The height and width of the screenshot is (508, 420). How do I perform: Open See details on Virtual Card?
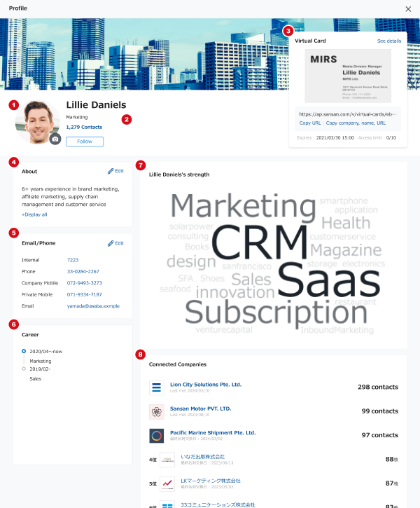coord(388,41)
